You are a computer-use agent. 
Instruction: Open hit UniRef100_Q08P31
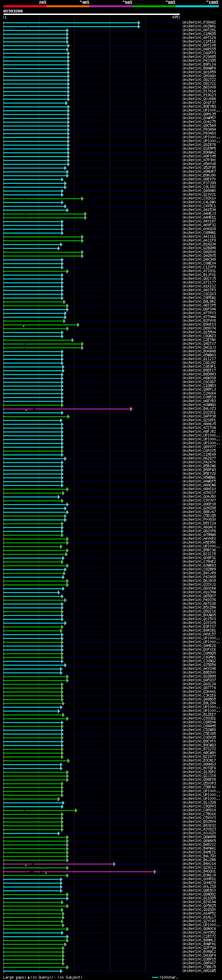(199, 558)
